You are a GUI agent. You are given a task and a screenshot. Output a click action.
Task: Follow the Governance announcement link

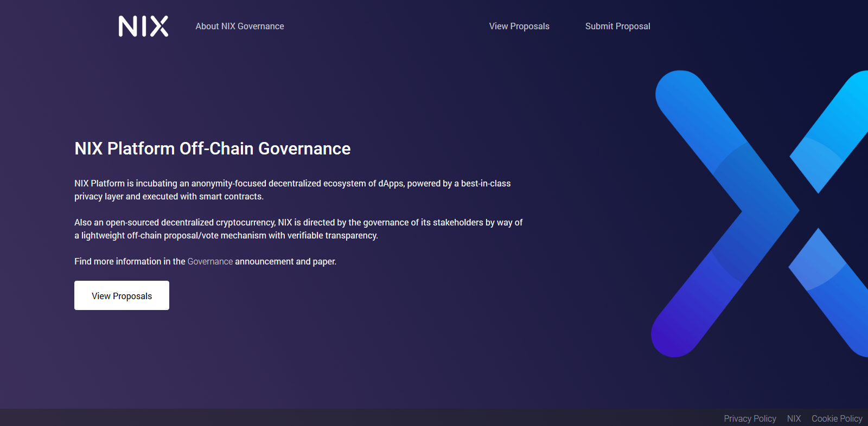pyautogui.click(x=210, y=261)
